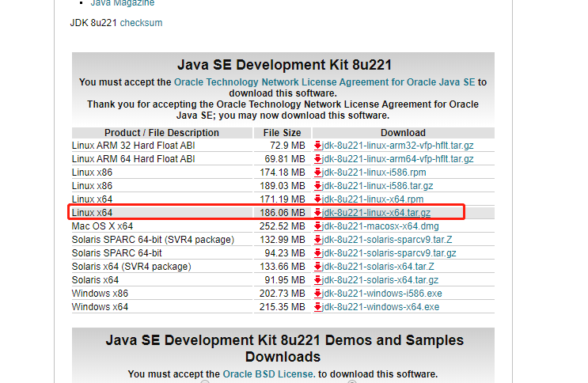Viewport: 588px width, 383px height.
Task: Open the jdk-8u221-solaris-sparcv9.tar.gz link
Action: [x=389, y=253]
